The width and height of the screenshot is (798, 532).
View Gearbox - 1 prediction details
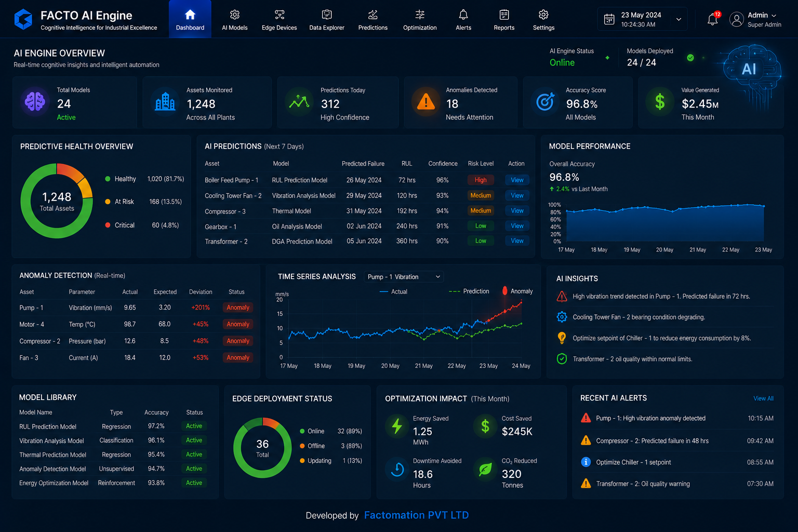517,225
